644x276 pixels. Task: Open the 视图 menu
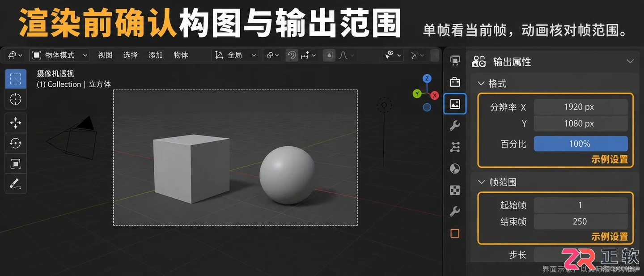click(x=105, y=55)
